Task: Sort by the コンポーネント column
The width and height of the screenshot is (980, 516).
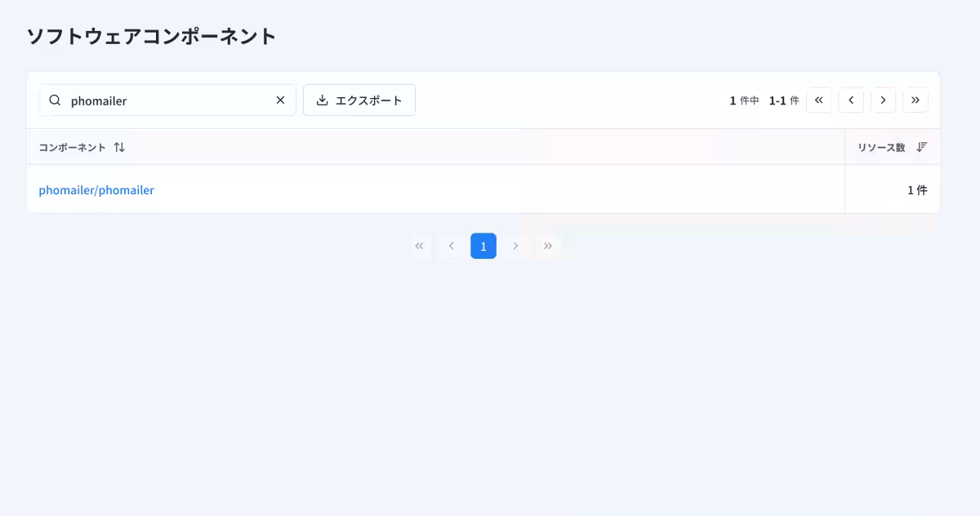Action: [x=119, y=148]
